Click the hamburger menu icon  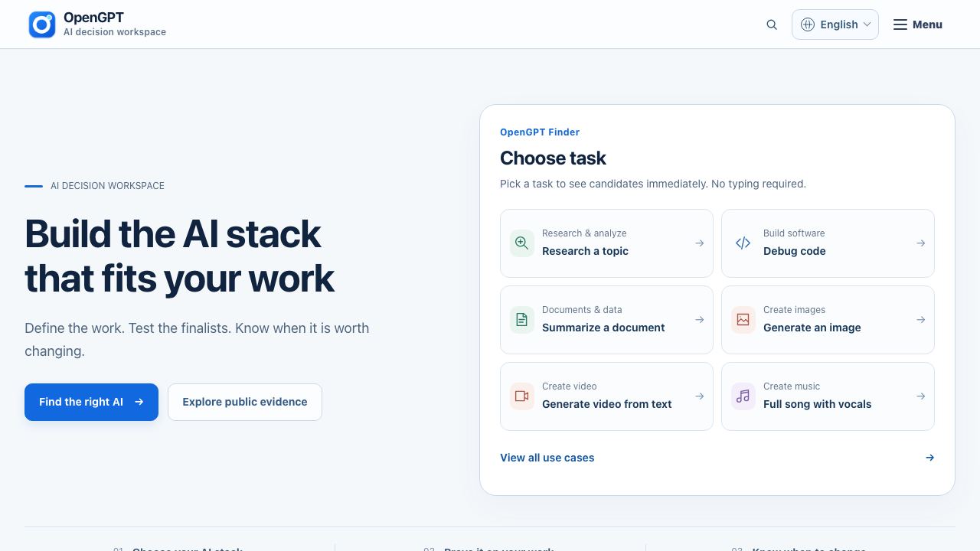[x=900, y=24]
